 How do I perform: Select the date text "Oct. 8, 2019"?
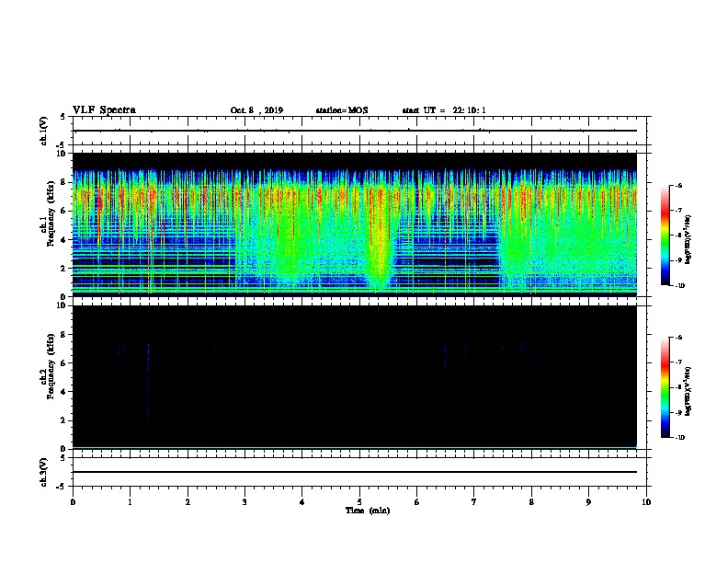click(256, 110)
